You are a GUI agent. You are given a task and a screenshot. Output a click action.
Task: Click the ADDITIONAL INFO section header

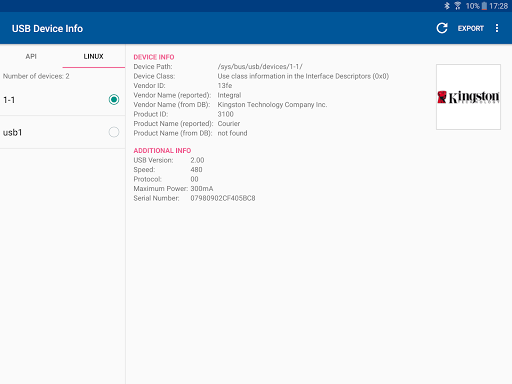162,151
